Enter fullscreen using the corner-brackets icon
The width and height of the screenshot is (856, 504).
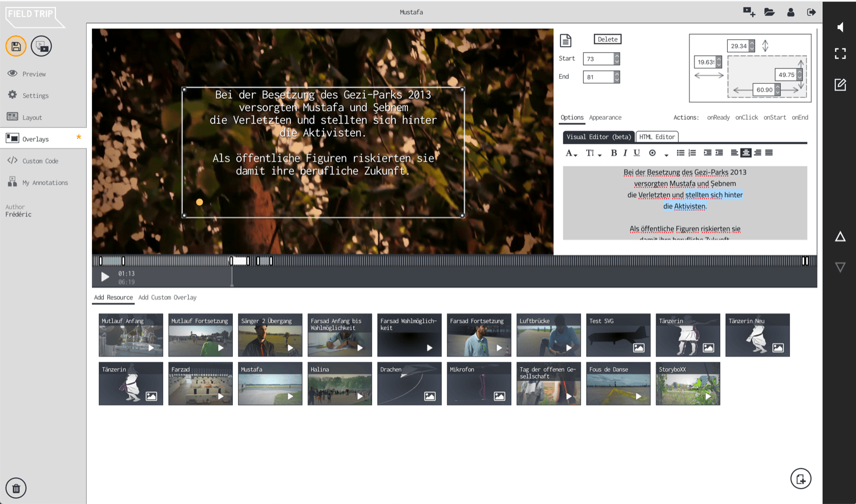[x=840, y=54]
